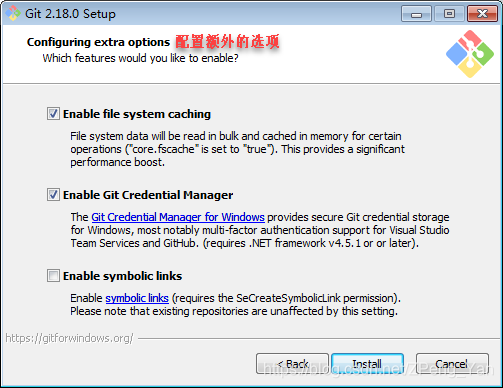Close the Git 2.18.0 Setup dialog

(482, 14)
